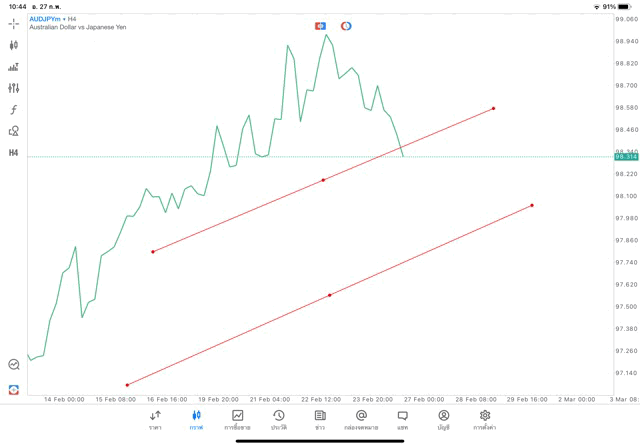Open the แชท (Chat) tab
The image size is (640, 447).
(x=402, y=420)
